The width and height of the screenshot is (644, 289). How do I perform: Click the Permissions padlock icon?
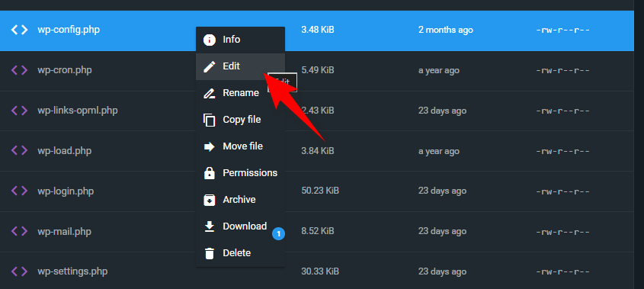click(210, 173)
